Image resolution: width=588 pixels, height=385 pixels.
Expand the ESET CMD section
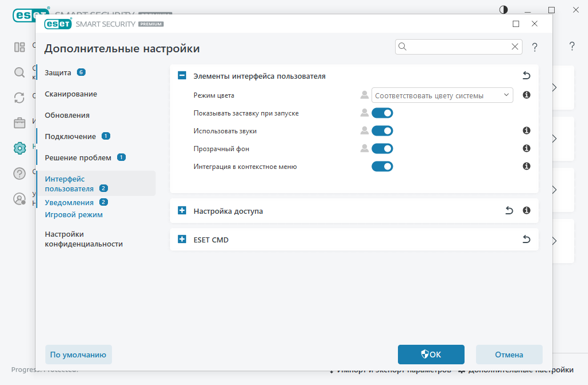click(x=182, y=240)
